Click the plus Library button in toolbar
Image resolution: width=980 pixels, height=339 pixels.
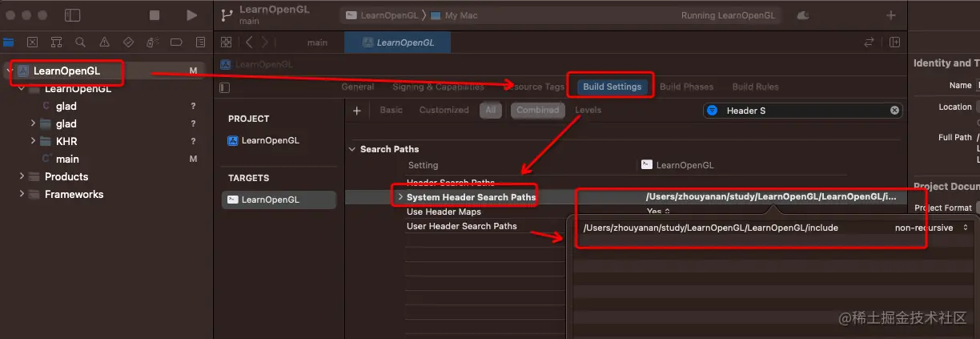tap(891, 15)
